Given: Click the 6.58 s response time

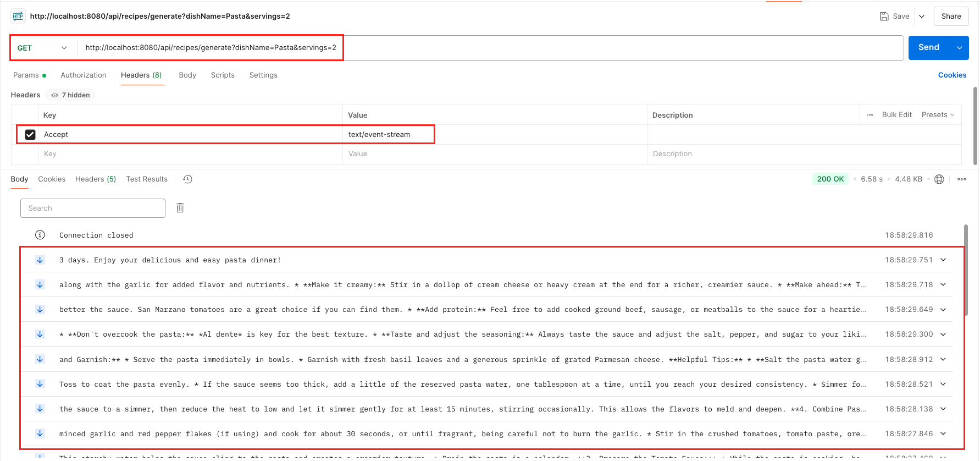Looking at the screenshot, I should pos(871,179).
